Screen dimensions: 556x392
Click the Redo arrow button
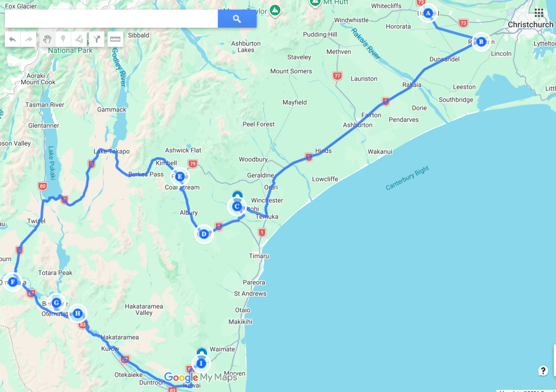click(29, 39)
